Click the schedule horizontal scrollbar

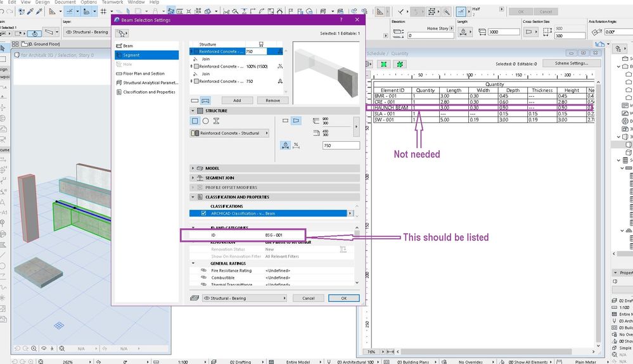[x=486, y=351]
